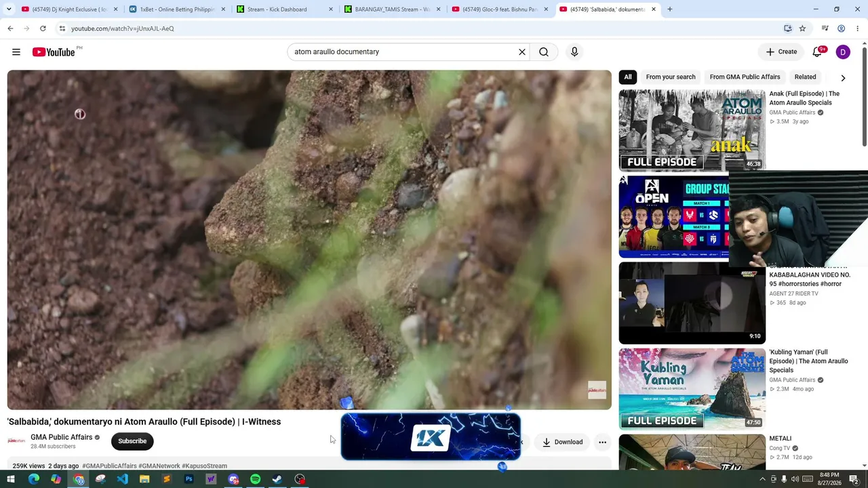The image size is (868, 488).
Task: Open the METALI video title
Action: [780, 439]
